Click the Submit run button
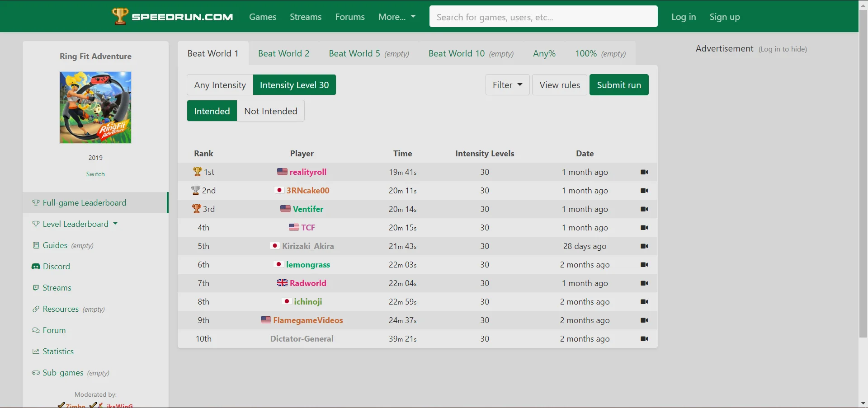868x408 pixels. 619,85
